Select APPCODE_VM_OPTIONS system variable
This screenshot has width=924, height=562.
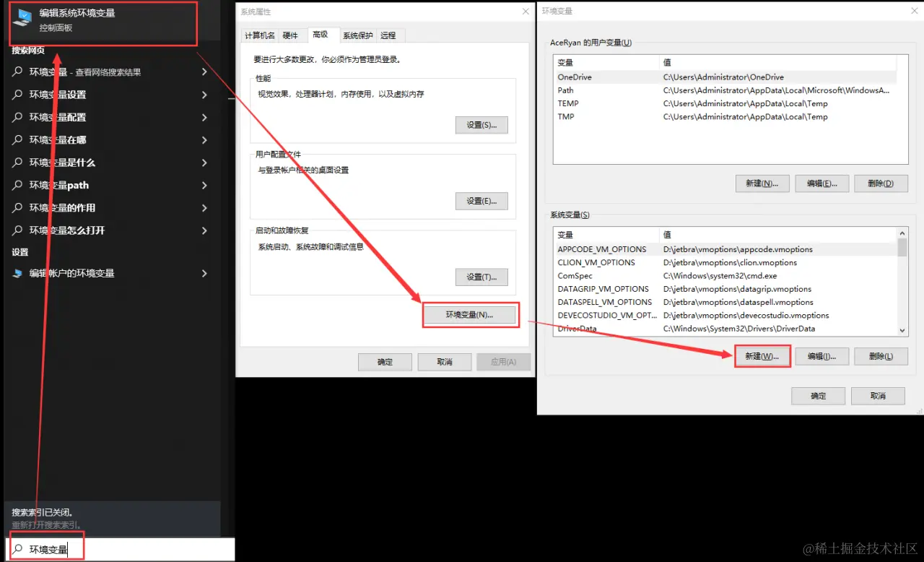[x=725, y=249]
